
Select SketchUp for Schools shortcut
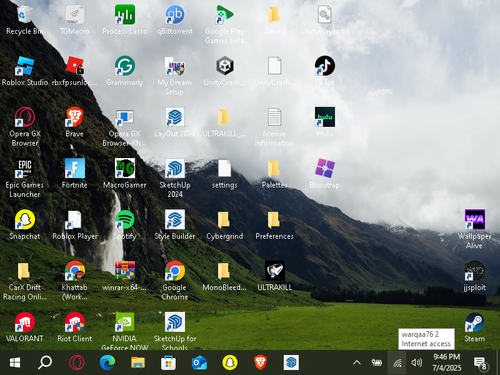(x=175, y=323)
